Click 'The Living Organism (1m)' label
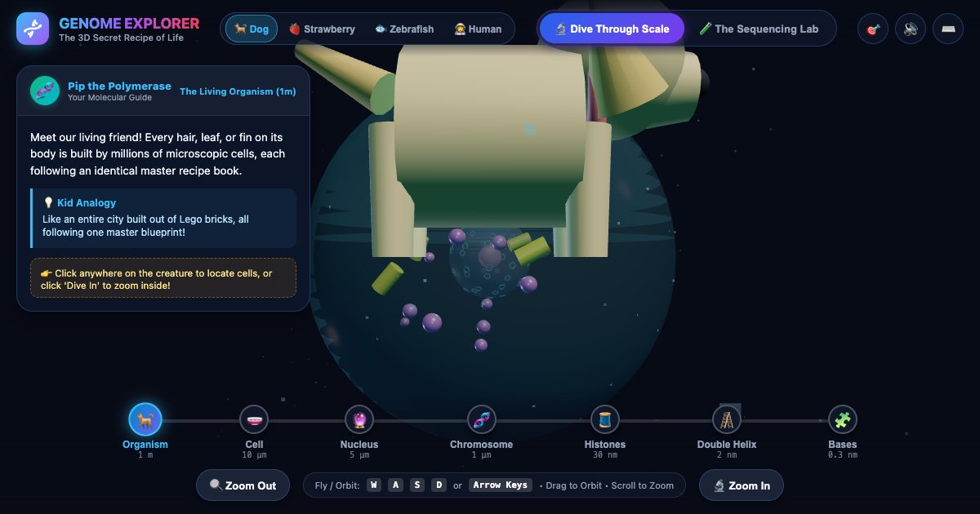Screen dimensions: 980x514 pyautogui.click(x=238, y=91)
